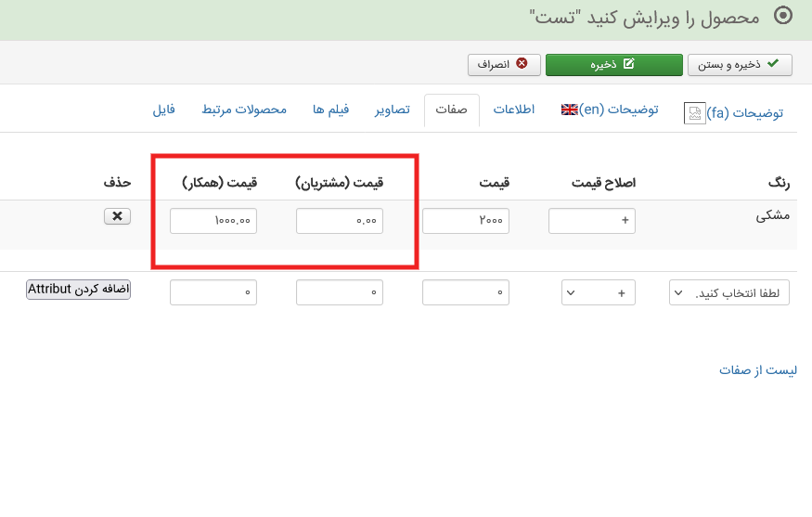Click the اضافه کردن Attribut button
The image size is (812, 517).
[x=79, y=290]
